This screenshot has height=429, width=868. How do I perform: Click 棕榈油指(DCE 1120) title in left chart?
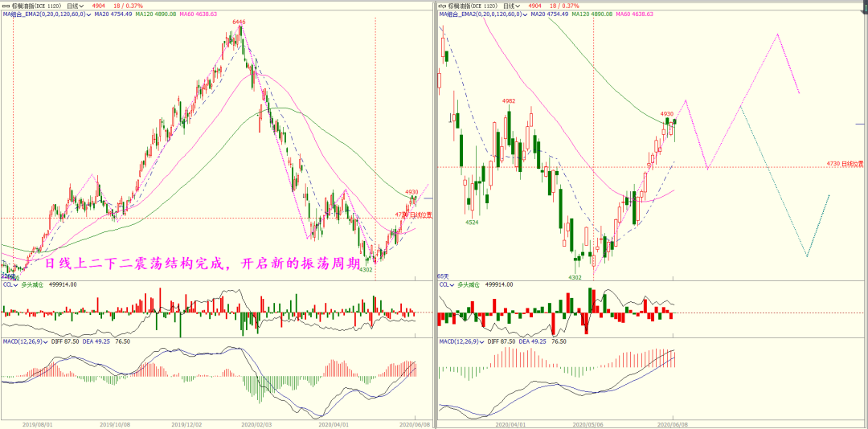[x=35, y=6]
